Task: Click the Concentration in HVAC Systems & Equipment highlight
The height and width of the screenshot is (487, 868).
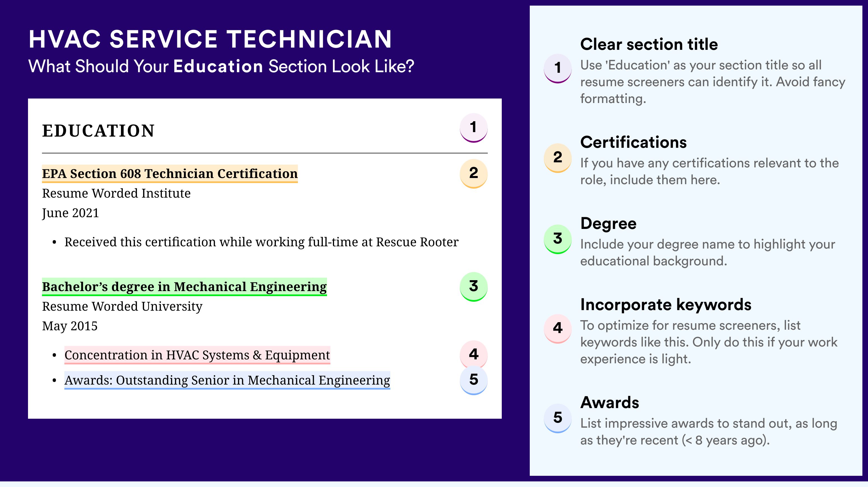Action: [197, 355]
